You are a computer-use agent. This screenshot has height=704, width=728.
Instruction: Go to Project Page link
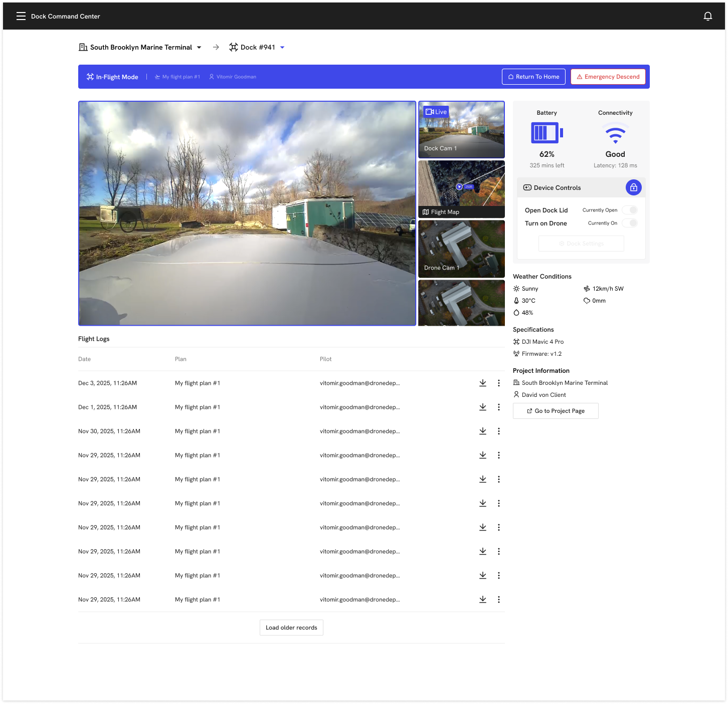pyautogui.click(x=556, y=411)
